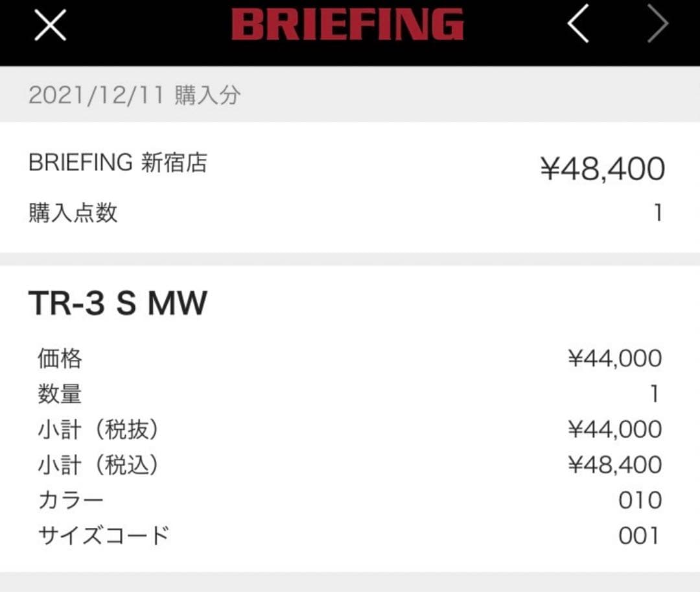Viewport: 700px width, 592px height.
Task: Tap the color code 010
Action: 640,499
